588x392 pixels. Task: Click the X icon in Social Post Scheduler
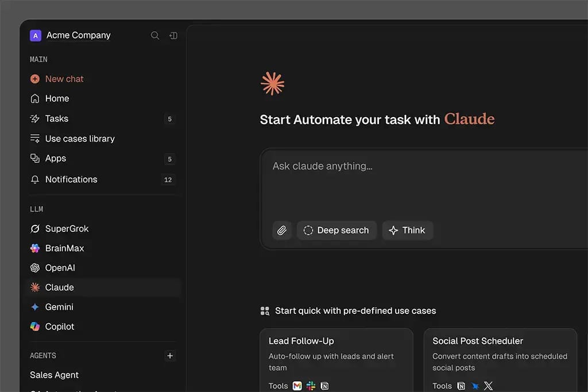click(x=488, y=386)
